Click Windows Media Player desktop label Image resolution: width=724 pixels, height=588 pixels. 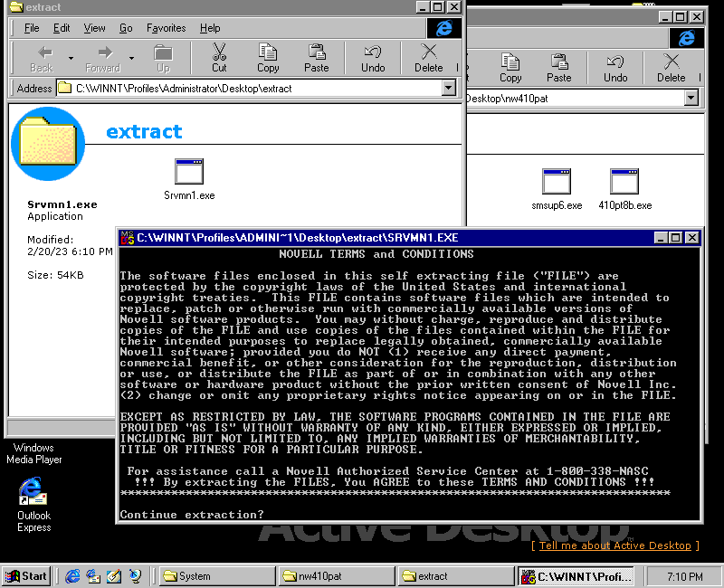[x=33, y=454]
